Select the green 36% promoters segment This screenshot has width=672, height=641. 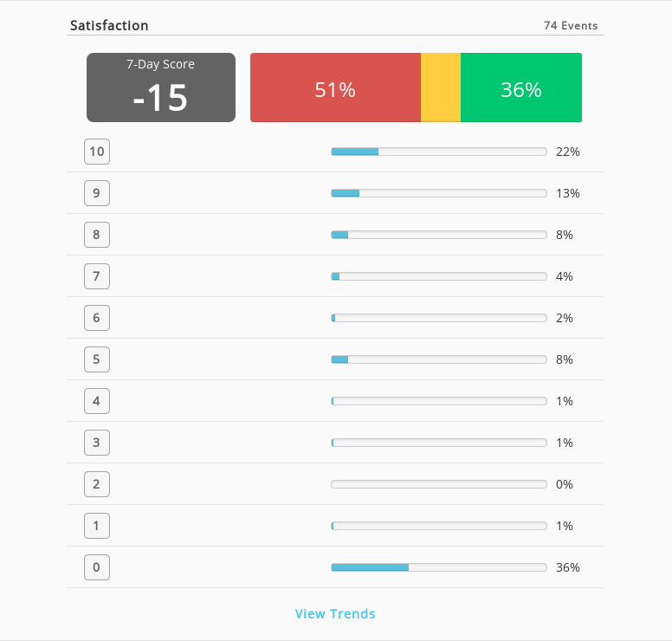coord(521,87)
